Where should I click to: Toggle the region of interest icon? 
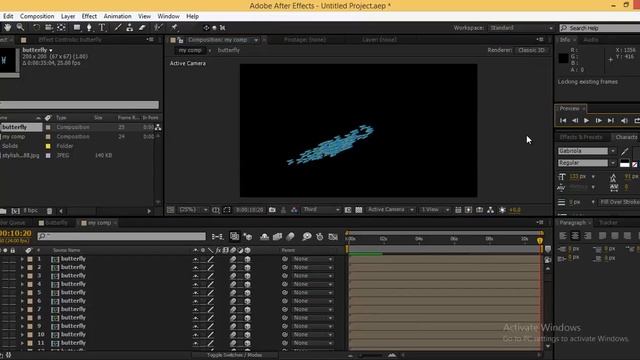(x=348, y=210)
